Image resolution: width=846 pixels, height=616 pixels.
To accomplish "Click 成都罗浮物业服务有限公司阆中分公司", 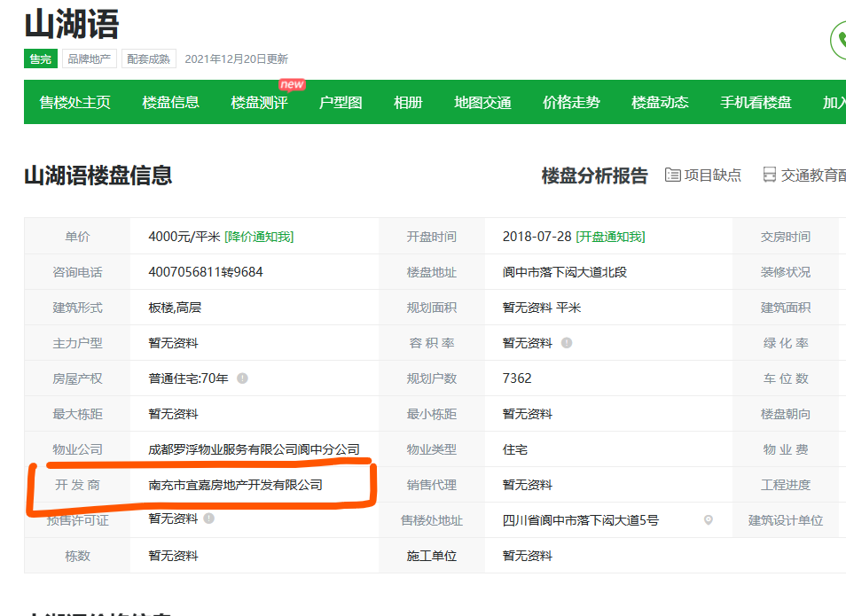I will (x=255, y=449).
